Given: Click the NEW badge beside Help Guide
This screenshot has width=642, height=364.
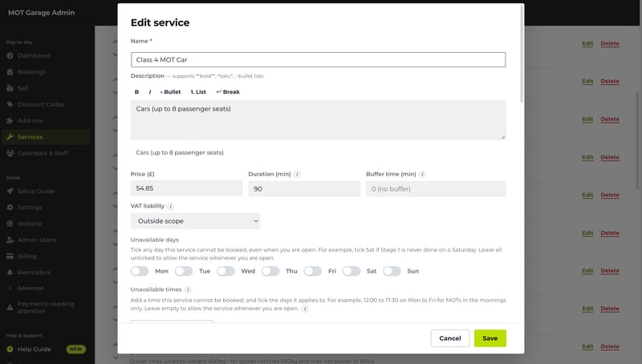Looking at the screenshot, I should pyautogui.click(x=76, y=350).
